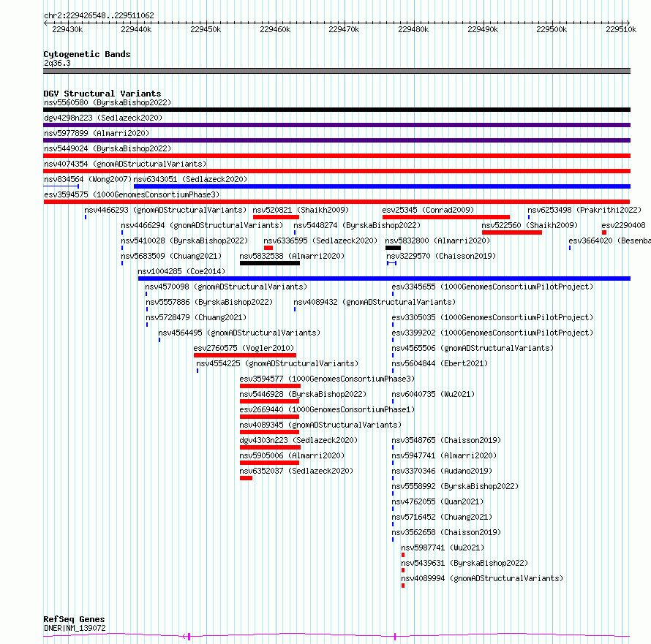
Task: Click the nsv4089345 variant label
Action: pyautogui.click(x=320, y=425)
